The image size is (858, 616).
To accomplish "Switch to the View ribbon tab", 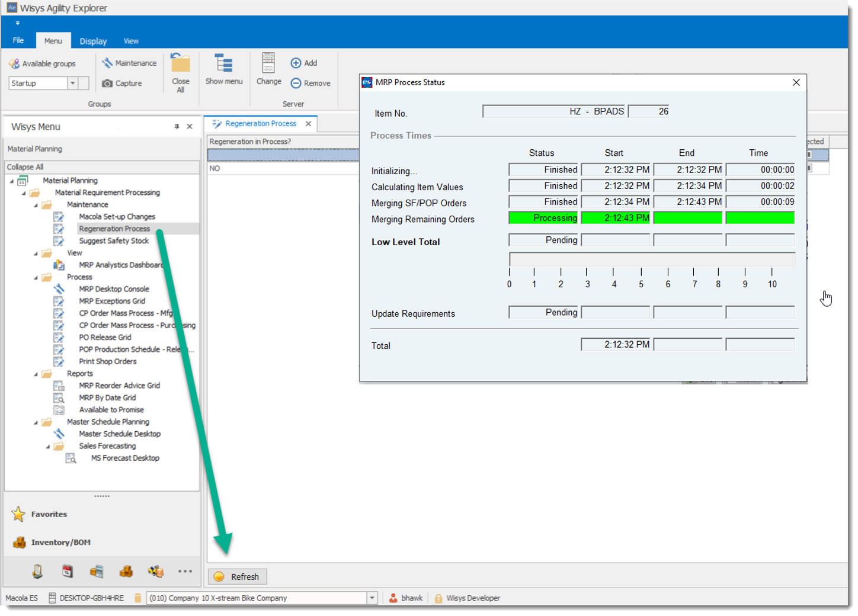I will point(131,41).
